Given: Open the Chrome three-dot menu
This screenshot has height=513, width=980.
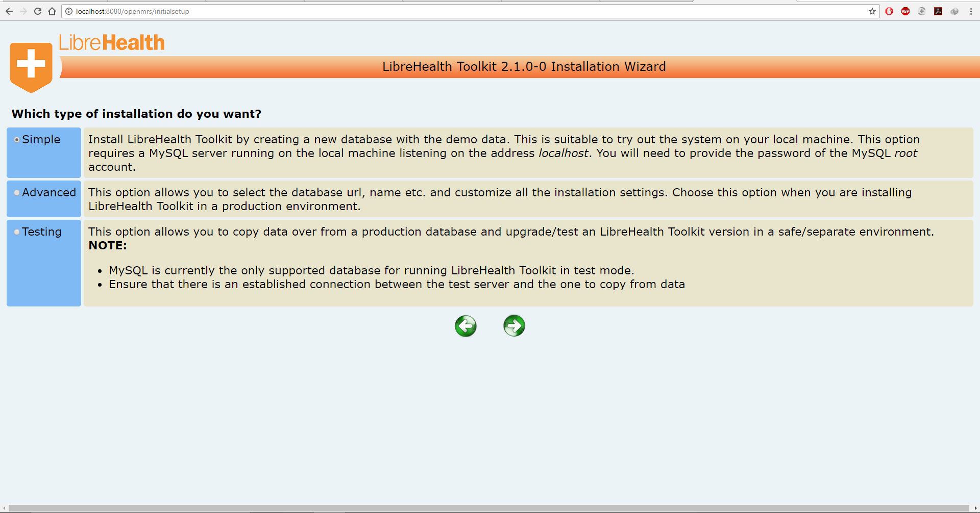Looking at the screenshot, I should 971,11.
